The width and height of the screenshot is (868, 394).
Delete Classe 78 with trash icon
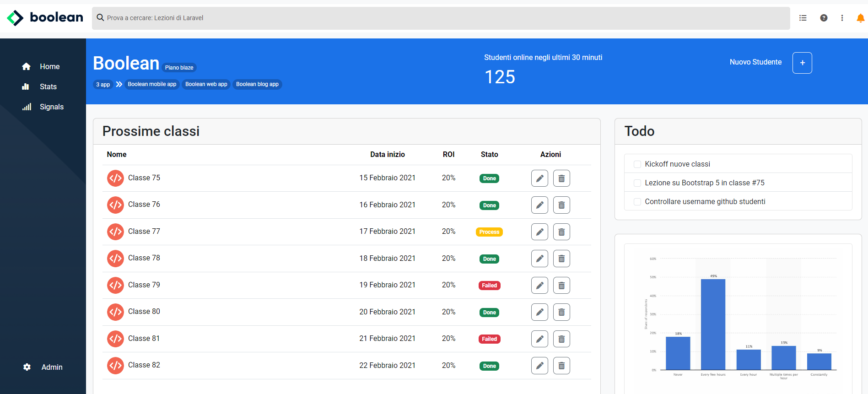(x=561, y=259)
